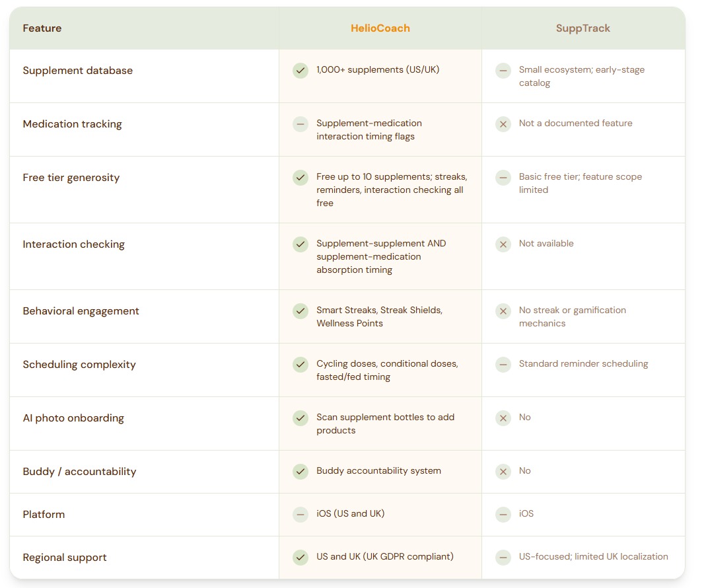Select the SuppTrack column header
708x588 pixels.
coord(583,28)
